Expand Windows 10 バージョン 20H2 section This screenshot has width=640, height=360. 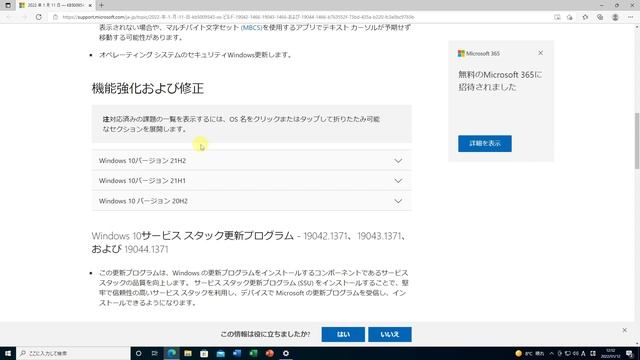pos(251,201)
